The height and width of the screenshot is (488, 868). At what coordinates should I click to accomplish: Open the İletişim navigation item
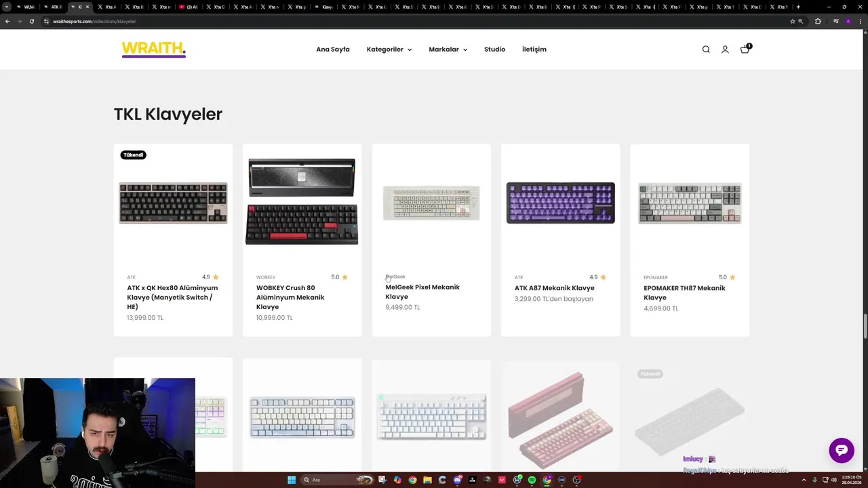534,49
